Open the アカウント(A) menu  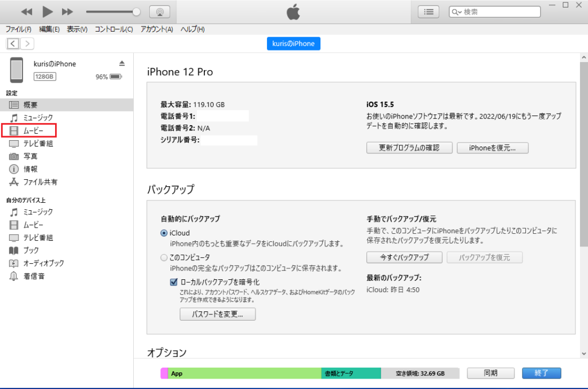157,29
